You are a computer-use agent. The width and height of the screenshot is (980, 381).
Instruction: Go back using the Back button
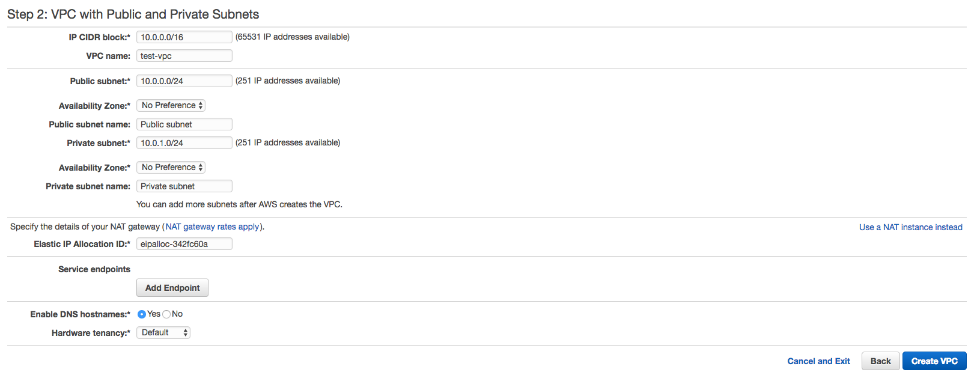(x=880, y=361)
